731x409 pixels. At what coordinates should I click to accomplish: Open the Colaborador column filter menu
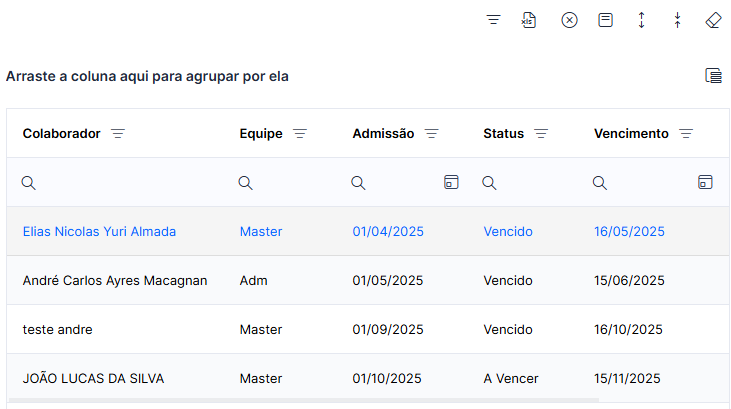point(118,134)
